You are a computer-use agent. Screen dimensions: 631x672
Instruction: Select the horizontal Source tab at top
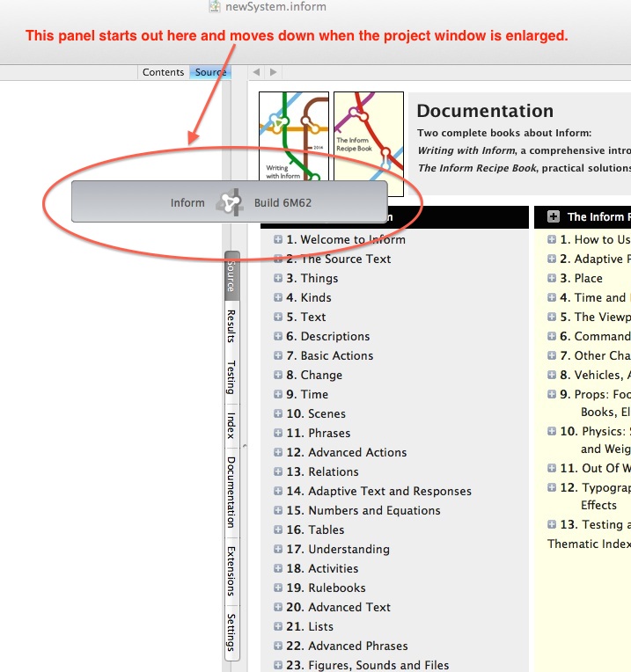[210, 72]
